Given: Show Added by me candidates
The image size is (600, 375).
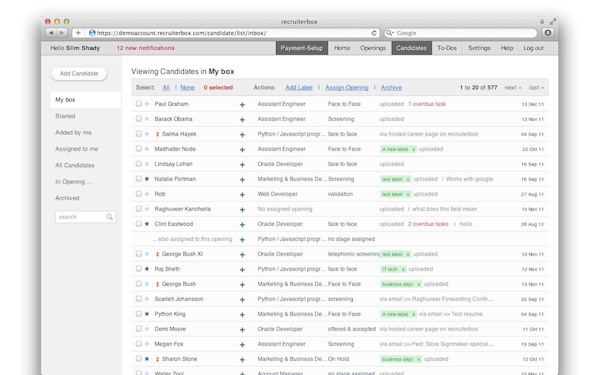Looking at the screenshot, I should [73, 132].
